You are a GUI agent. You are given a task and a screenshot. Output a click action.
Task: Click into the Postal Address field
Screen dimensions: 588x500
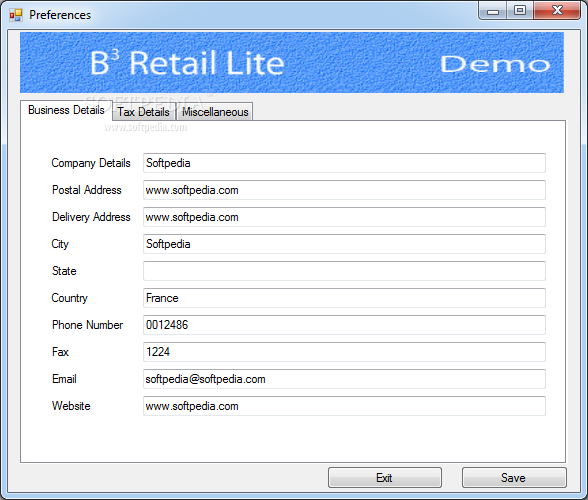(344, 190)
